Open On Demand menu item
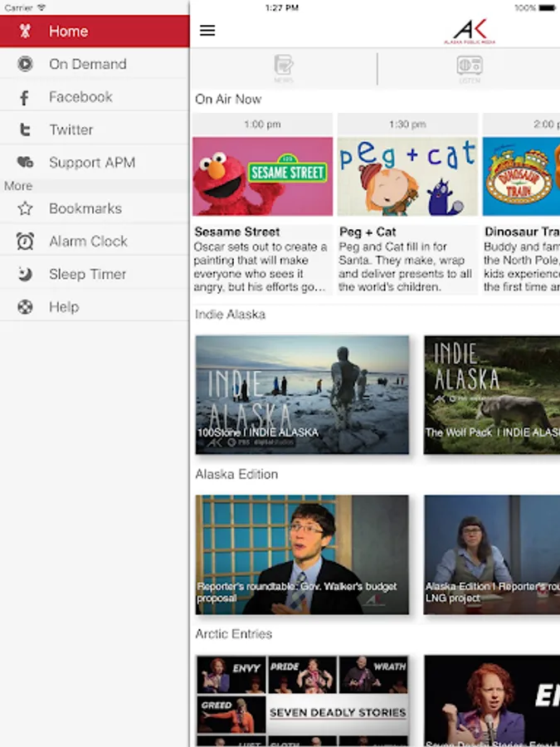Screen dimensions: 560x747 [95, 64]
